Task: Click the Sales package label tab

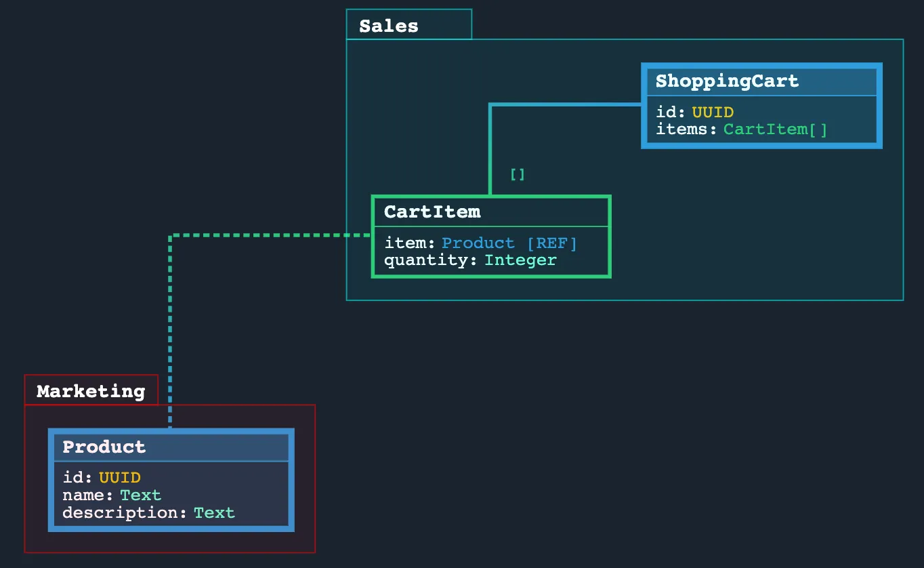Action: pos(388,25)
